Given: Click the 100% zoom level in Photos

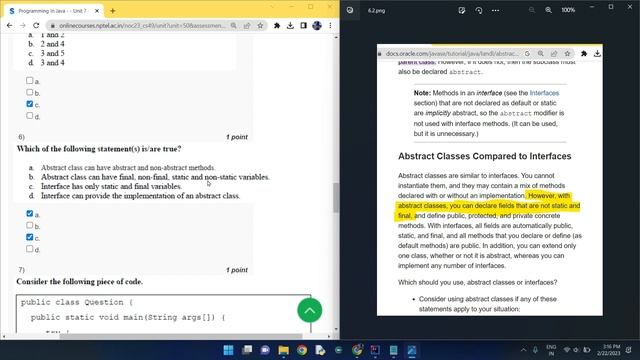Looking at the screenshot, I should (x=568, y=10).
